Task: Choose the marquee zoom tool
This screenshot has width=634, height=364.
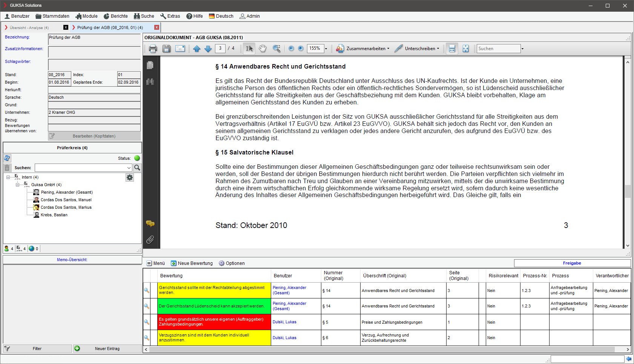Action: 277,49
